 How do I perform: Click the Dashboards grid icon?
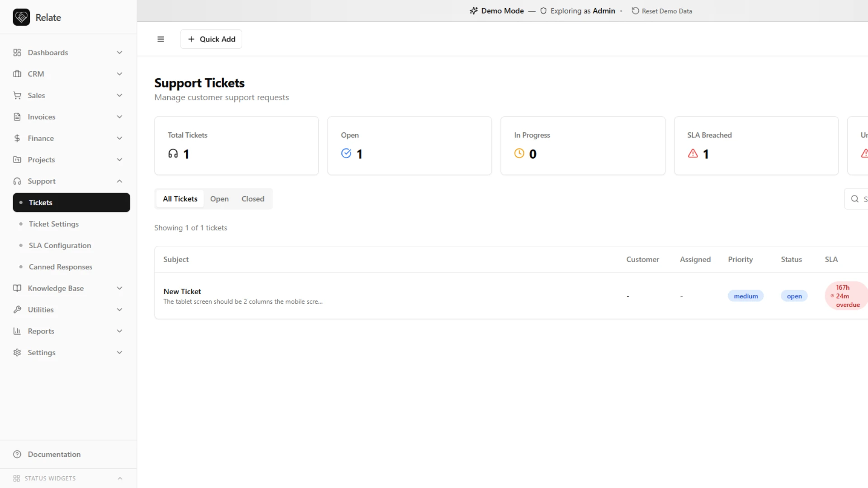pos(17,52)
